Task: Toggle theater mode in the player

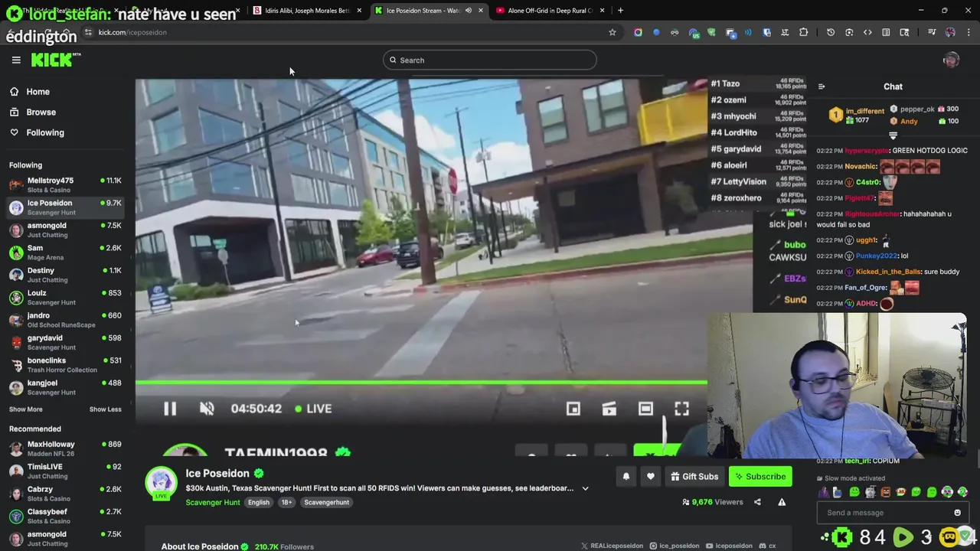Action: pos(645,409)
